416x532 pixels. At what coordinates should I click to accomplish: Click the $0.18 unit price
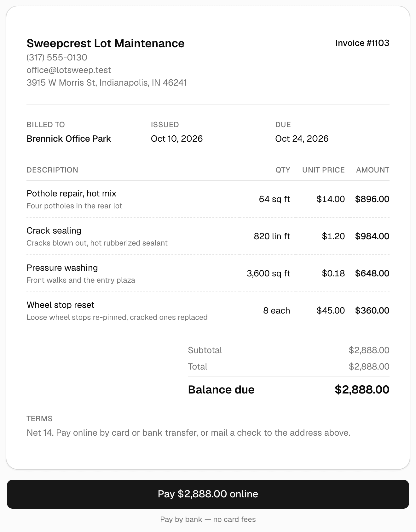click(x=333, y=273)
